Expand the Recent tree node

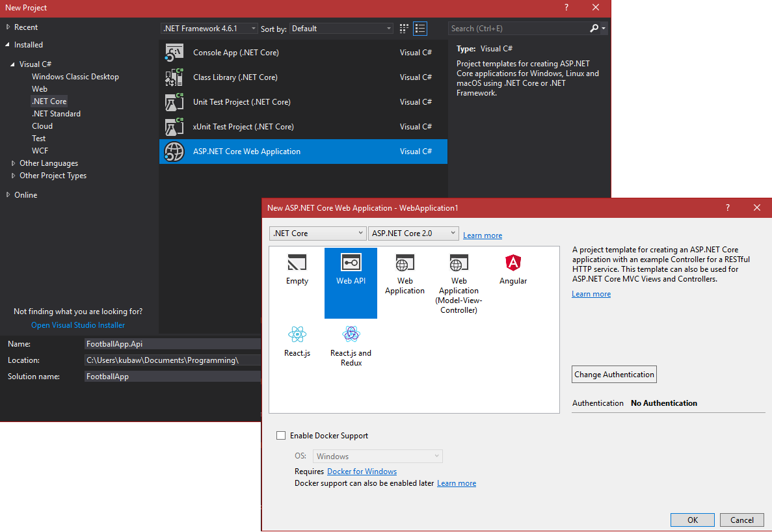8,27
